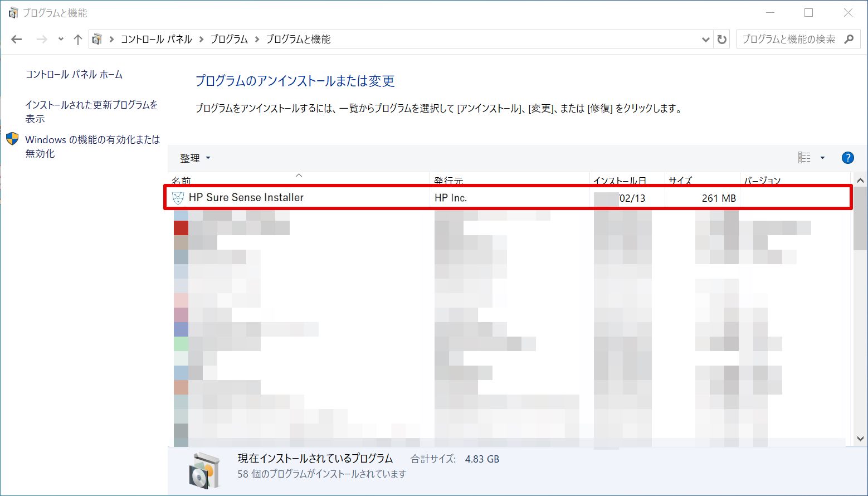Screen dimensions: 868x496
Task: Click プログラム breadcrumb segment
Action: [228, 39]
